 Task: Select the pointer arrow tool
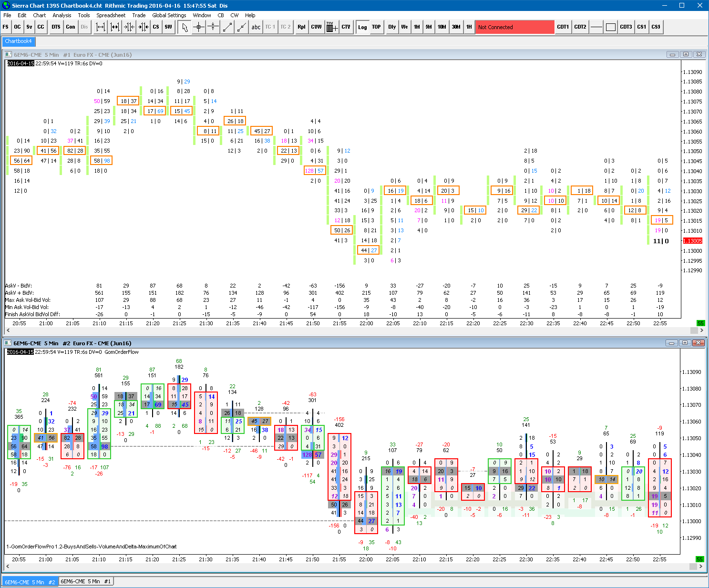click(x=185, y=27)
